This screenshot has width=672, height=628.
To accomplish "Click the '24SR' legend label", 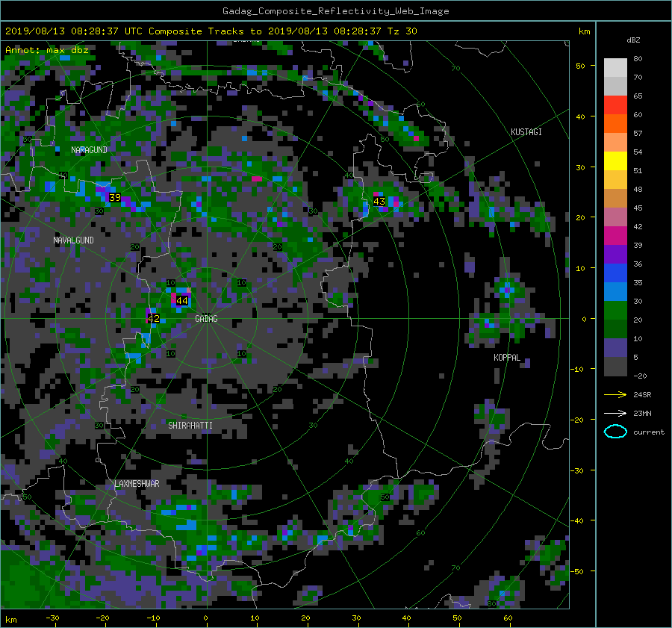I will 642,395.
